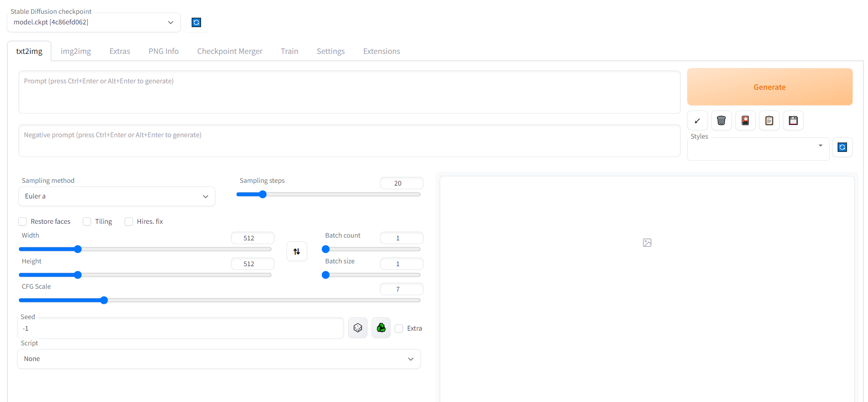Save style using the floppy disk icon

point(793,121)
